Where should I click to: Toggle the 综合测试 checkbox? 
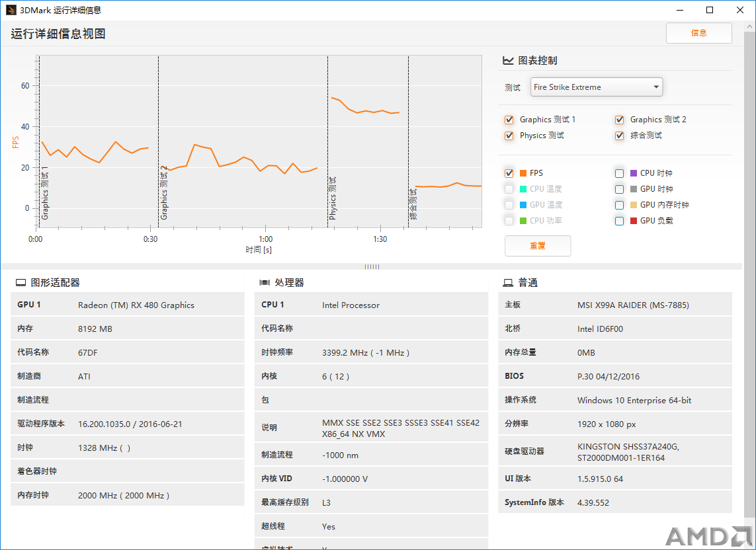click(x=620, y=136)
